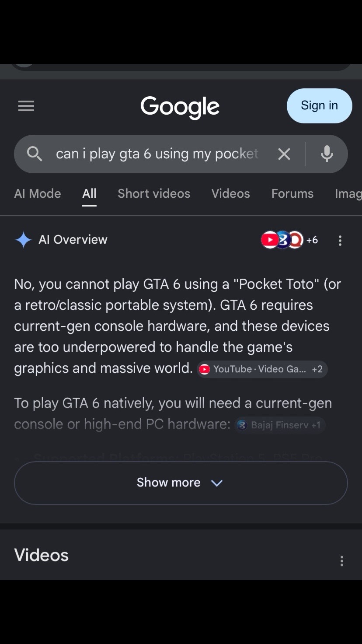Switch to the AI Mode tab
Viewport: 362px width, 644px height.
point(38,193)
